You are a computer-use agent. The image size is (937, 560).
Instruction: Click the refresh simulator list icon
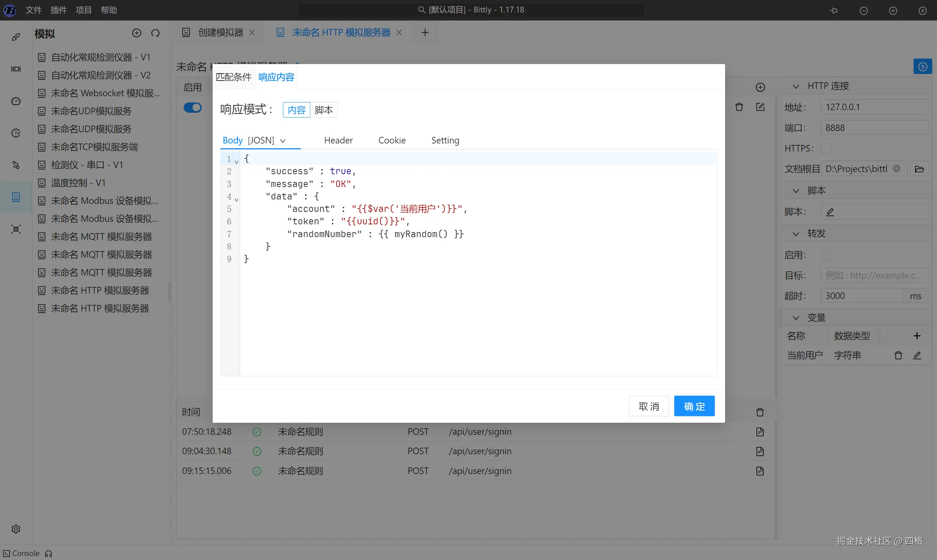coord(156,33)
